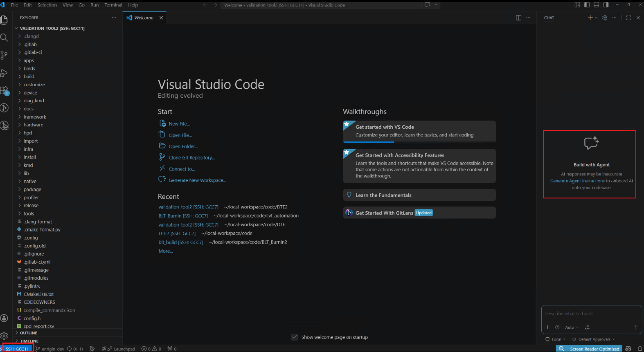Open the Local session target dropdown
The image size is (644, 352).
[x=556, y=339]
